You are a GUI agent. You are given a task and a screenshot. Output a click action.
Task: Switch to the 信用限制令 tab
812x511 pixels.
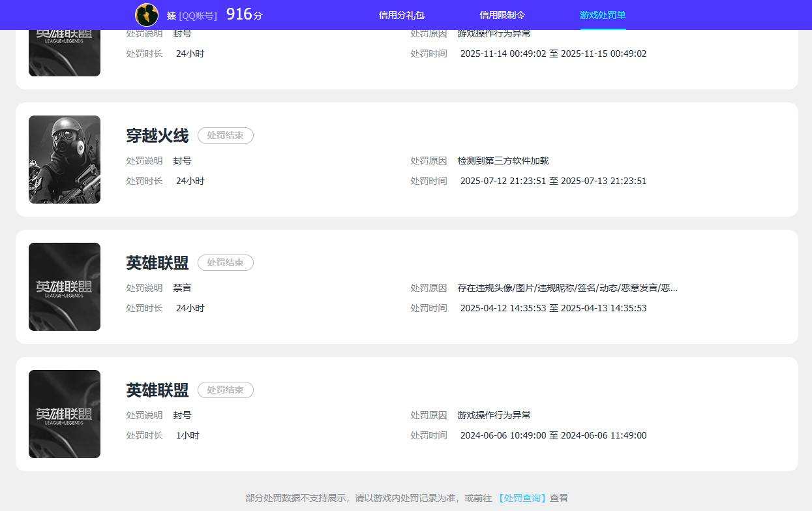tap(502, 15)
